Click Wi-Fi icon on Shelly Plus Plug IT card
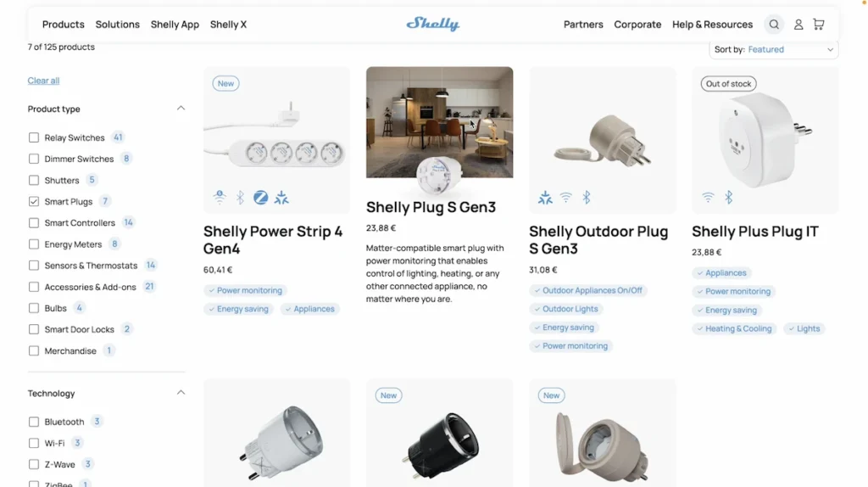Viewport: 868px width, 487px height. pos(708,197)
